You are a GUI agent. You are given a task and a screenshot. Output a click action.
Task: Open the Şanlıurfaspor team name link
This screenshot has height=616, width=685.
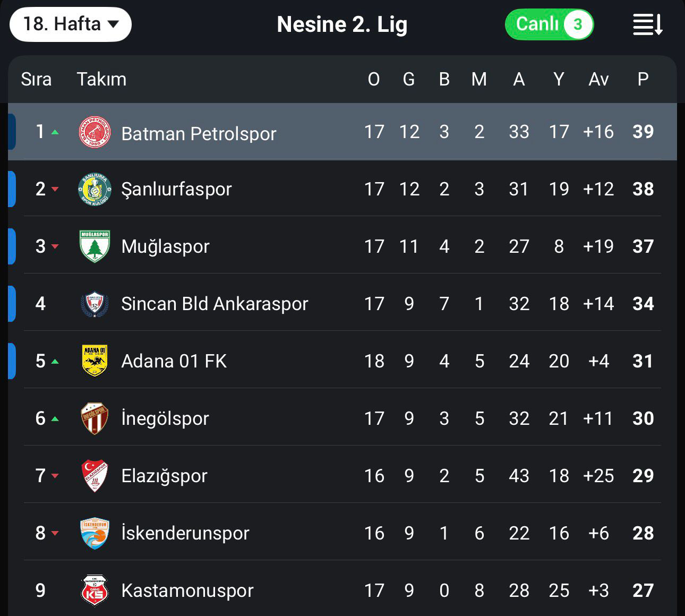(176, 189)
